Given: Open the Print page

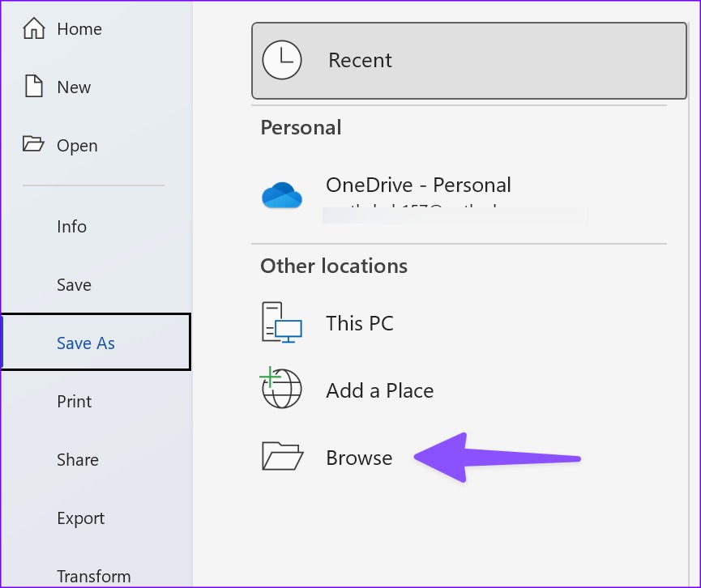Looking at the screenshot, I should 75,402.
